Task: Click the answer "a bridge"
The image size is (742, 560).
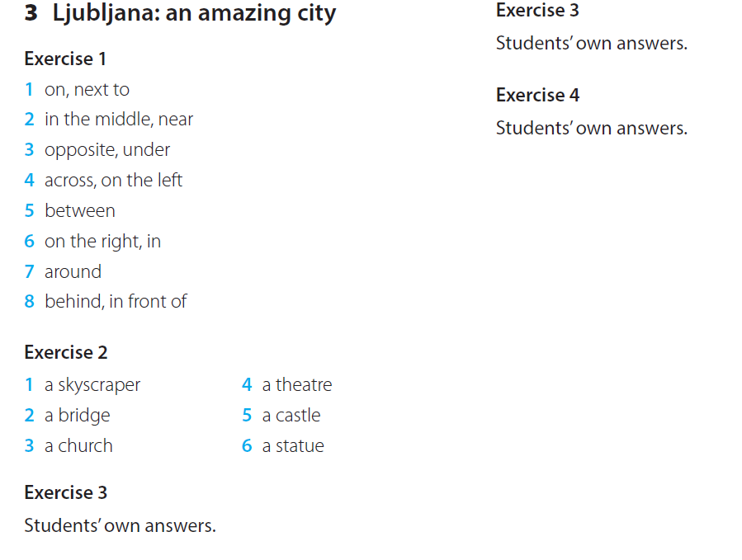Action: coord(77,416)
